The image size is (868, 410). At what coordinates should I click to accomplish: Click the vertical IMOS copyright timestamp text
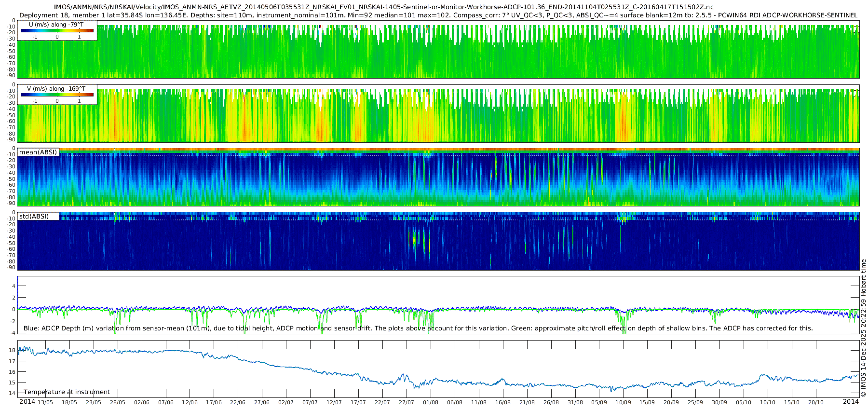(x=863, y=328)
